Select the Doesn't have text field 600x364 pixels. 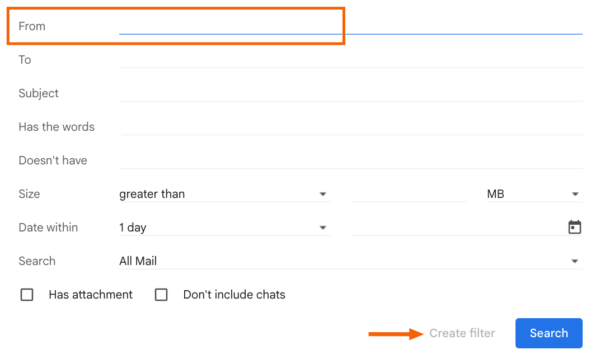[x=350, y=160]
